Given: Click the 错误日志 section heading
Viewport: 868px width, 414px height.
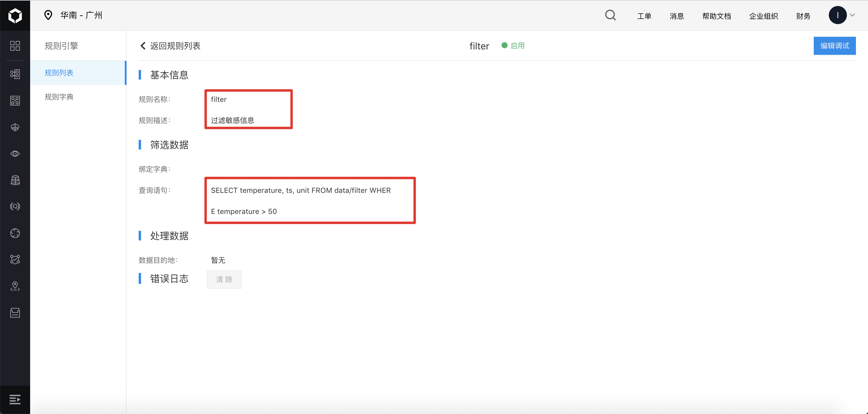Looking at the screenshot, I should (x=169, y=279).
